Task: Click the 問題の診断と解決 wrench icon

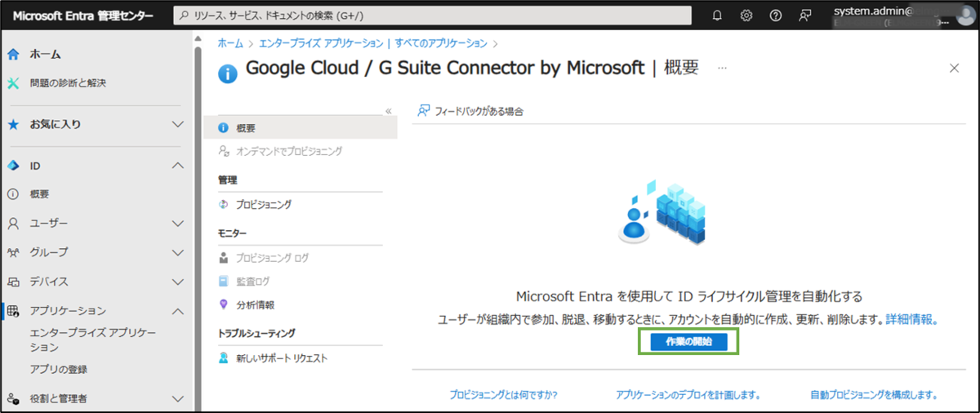Action: (x=12, y=82)
